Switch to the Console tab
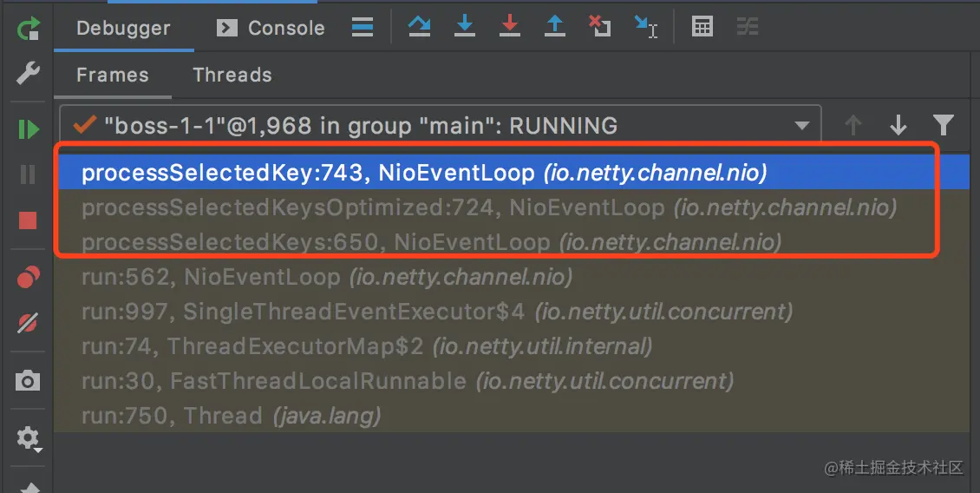This screenshot has width=980, height=493. 271,28
